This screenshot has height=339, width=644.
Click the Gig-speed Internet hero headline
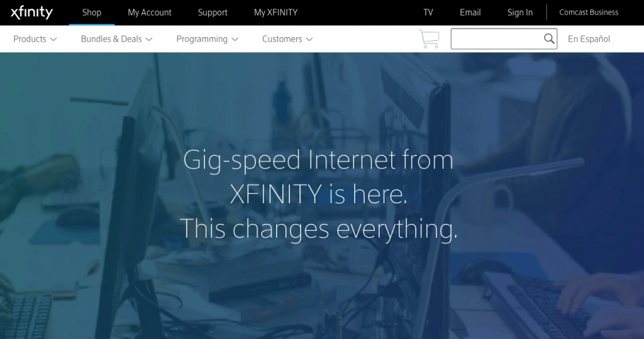pos(319,194)
